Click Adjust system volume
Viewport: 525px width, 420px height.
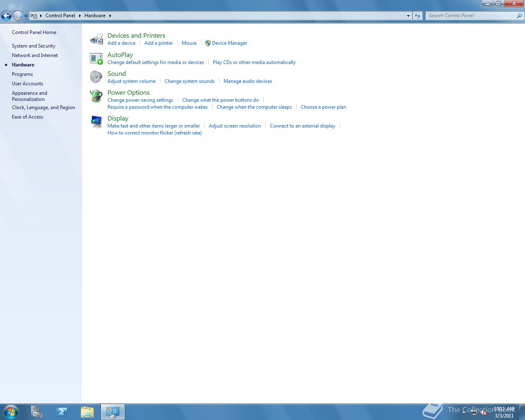pyautogui.click(x=131, y=81)
